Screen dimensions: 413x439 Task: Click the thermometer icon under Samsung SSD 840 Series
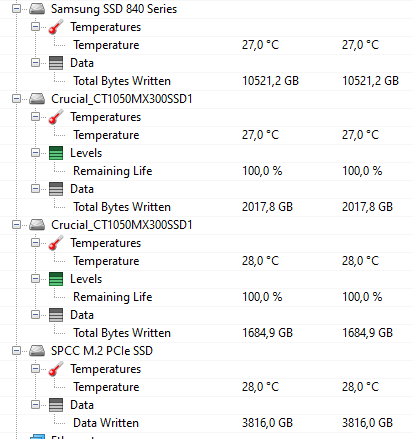[56, 27]
